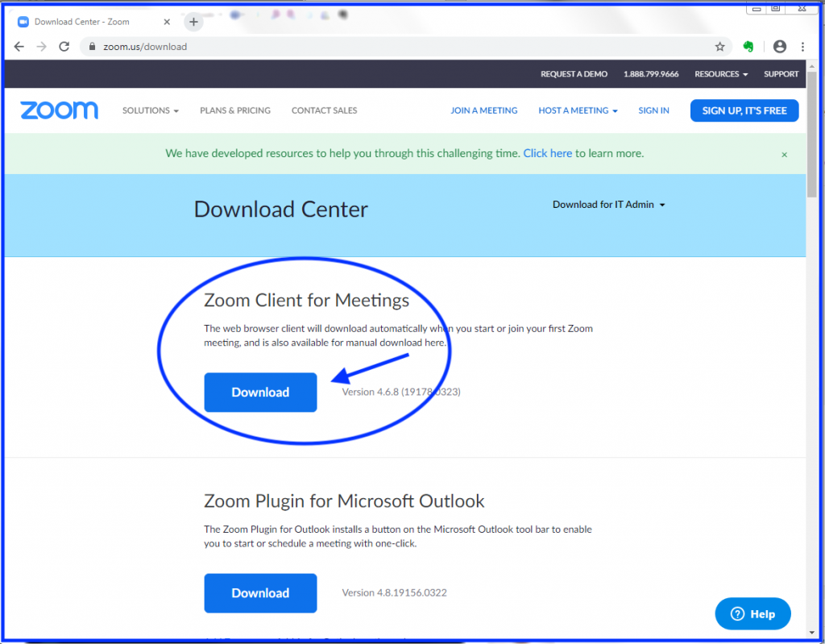Click the padlock site info icon
This screenshot has height=644, width=825.
click(x=92, y=46)
